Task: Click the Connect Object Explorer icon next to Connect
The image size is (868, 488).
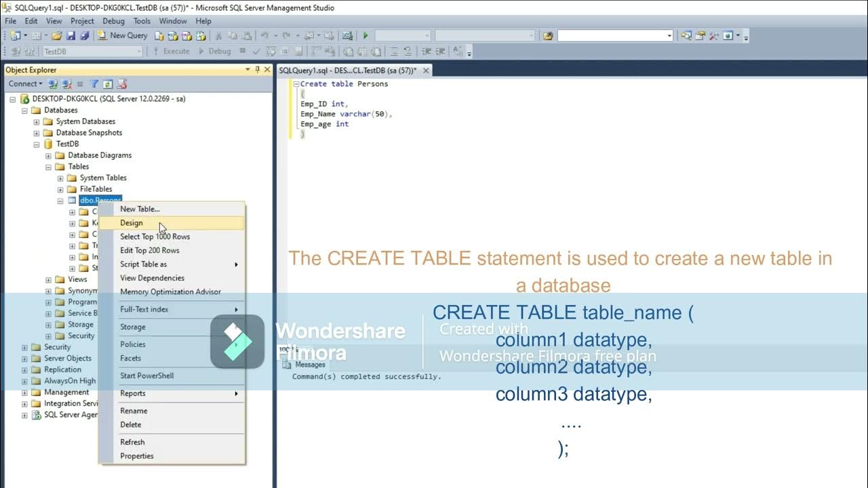Action: [53, 84]
